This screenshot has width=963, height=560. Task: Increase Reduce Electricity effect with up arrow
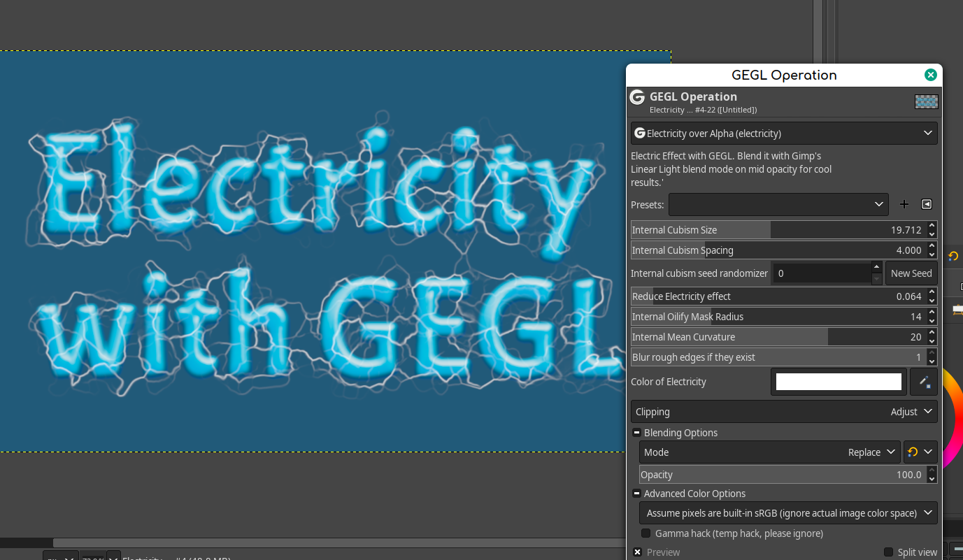(x=932, y=292)
